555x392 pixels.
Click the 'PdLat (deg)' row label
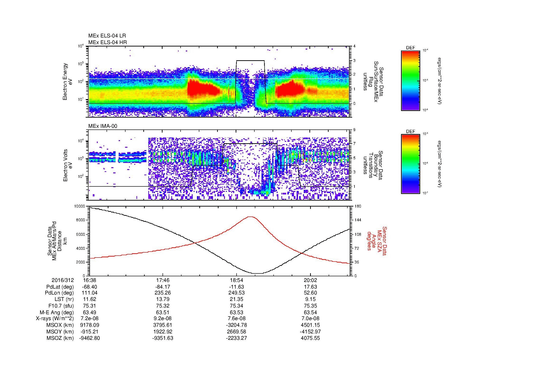pos(60,287)
